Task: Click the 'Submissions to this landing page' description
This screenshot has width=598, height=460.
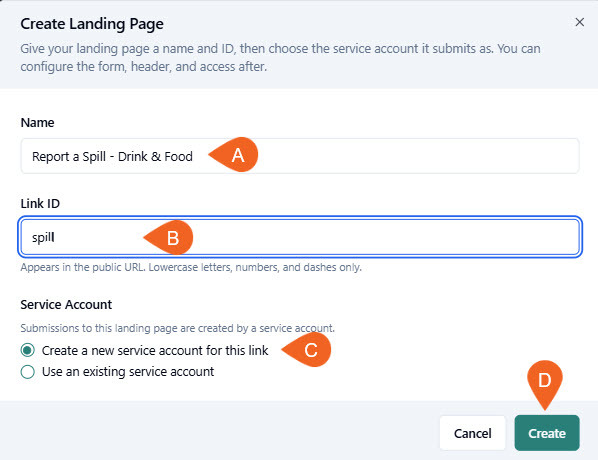Action: (x=177, y=328)
